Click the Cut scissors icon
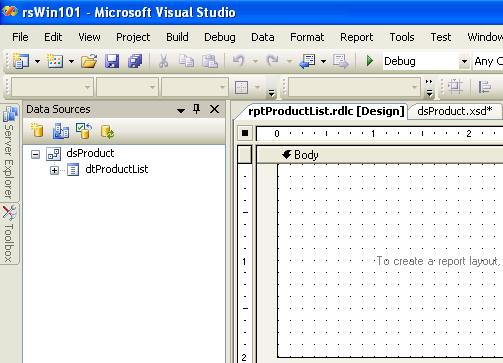Image resolution: width=503 pixels, height=363 pixels. point(163,61)
